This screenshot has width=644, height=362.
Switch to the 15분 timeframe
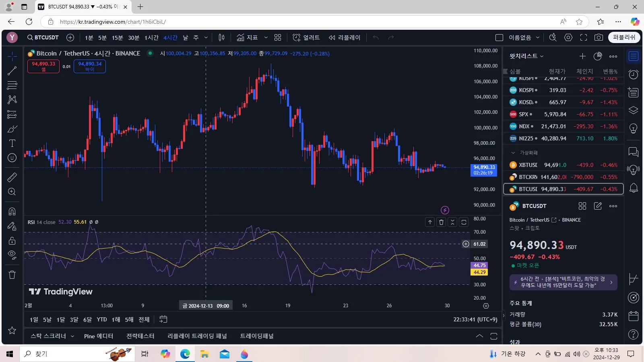pos(117,37)
